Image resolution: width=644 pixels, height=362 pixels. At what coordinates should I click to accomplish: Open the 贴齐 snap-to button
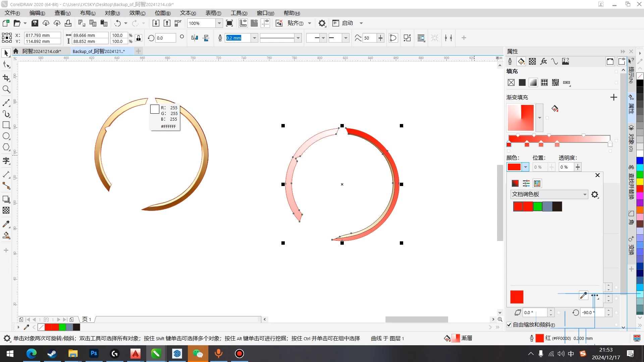(295, 23)
